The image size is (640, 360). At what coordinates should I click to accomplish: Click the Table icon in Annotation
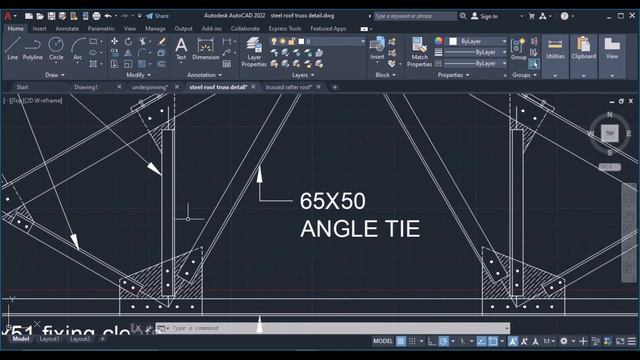[227, 64]
